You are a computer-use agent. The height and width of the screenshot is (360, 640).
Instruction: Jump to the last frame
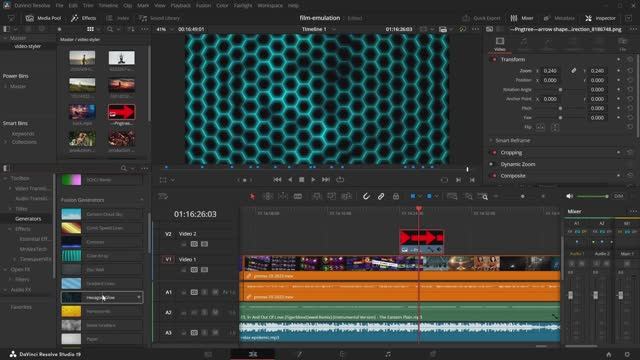(326, 180)
